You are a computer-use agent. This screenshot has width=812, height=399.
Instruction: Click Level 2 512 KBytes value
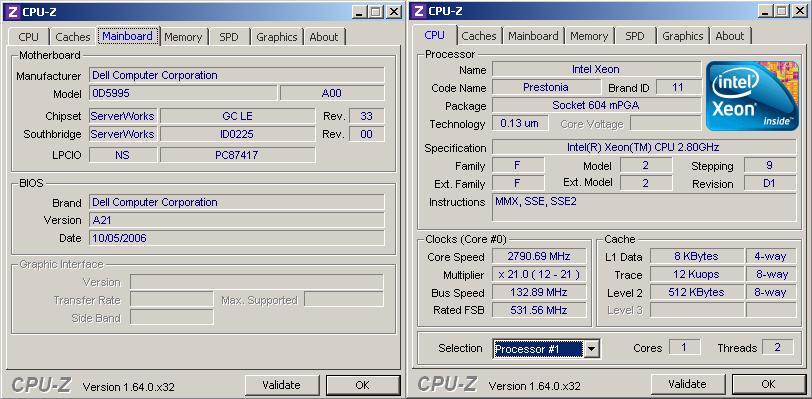(697, 292)
